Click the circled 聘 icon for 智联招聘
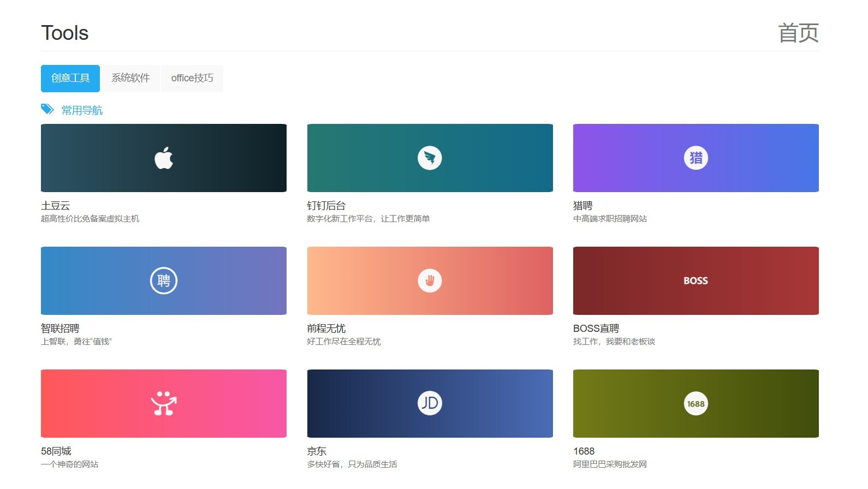The width and height of the screenshot is (868, 489). click(x=164, y=281)
